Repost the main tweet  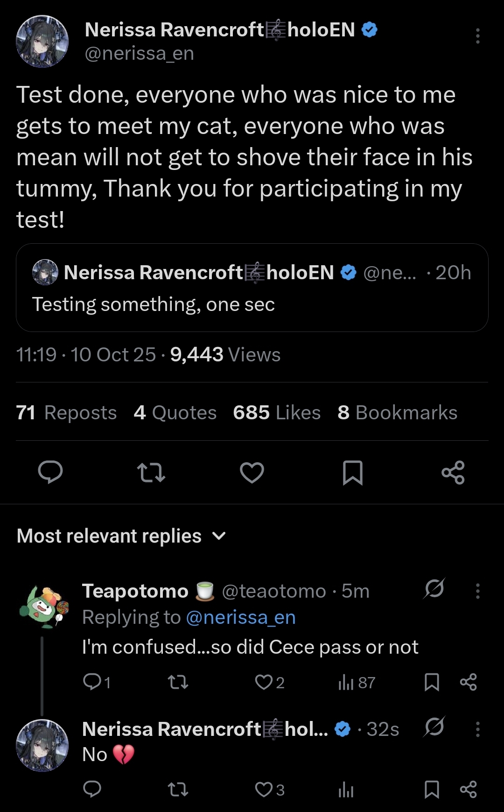pos(151,472)
